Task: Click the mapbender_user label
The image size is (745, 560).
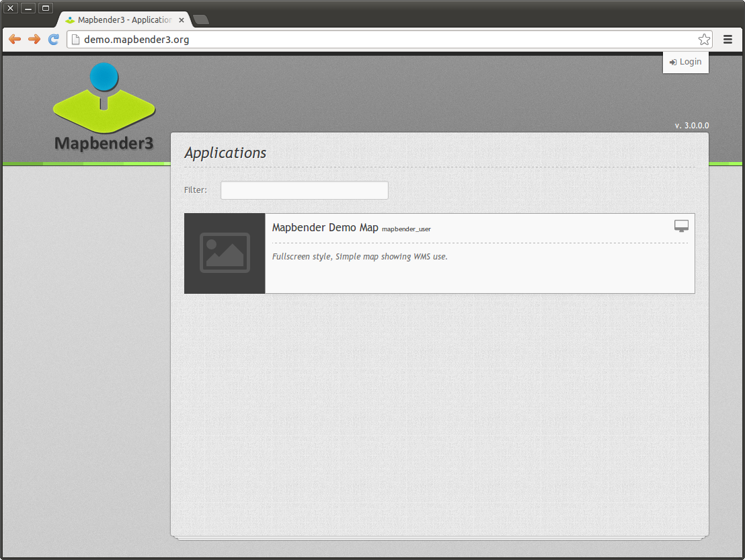Action: [x=406, y=229]
